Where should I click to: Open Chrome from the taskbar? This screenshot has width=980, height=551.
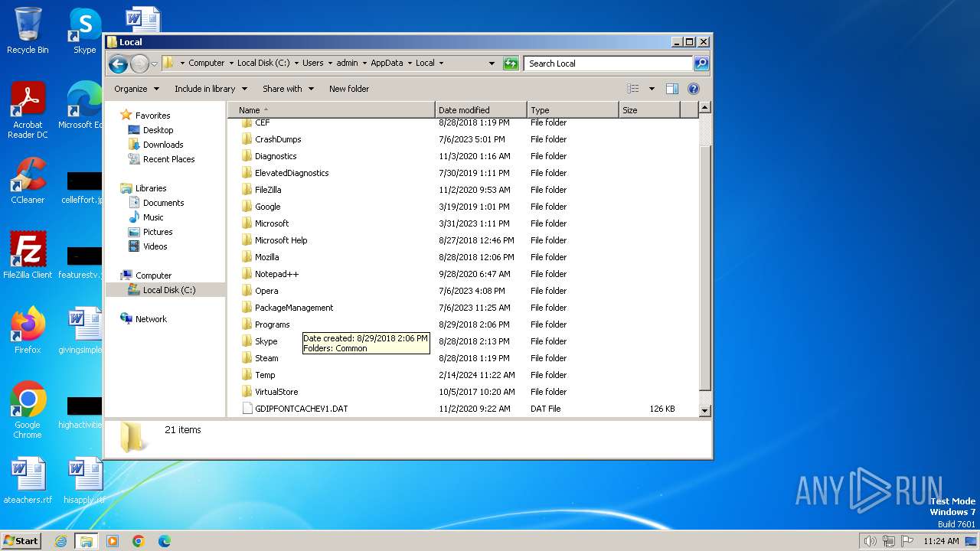coord(138,541)
